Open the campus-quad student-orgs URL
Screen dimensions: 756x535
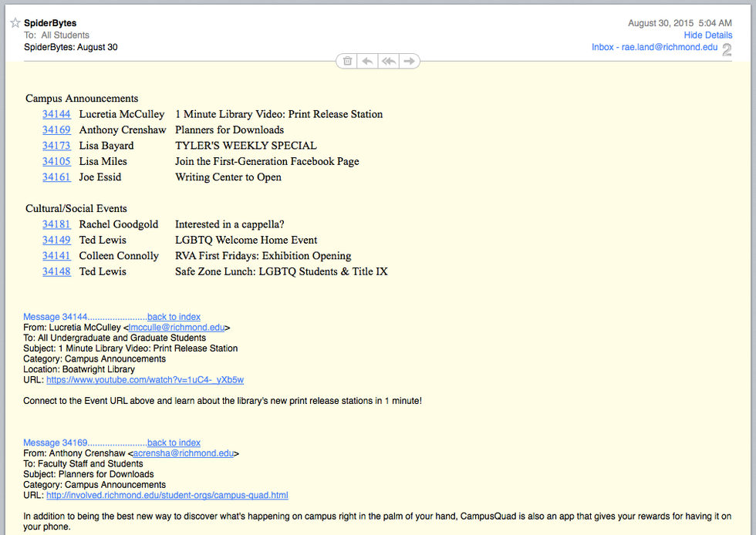point(167,495)
